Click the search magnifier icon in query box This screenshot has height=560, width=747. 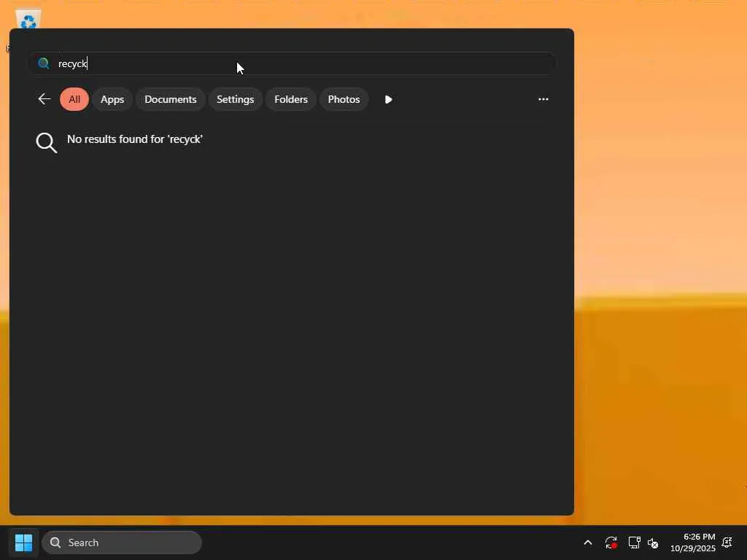(43, 63)
